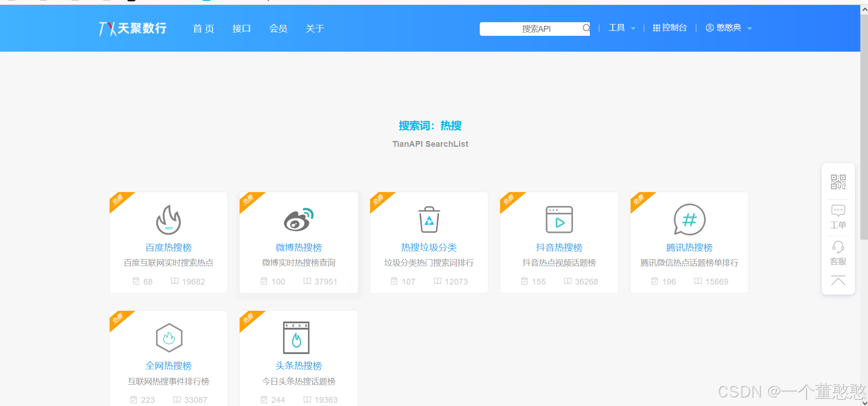The width and height of the screenshot is (868, 406).
Task: Click 互联网热搜事件排行榜 description
Action: click(169, 382)
